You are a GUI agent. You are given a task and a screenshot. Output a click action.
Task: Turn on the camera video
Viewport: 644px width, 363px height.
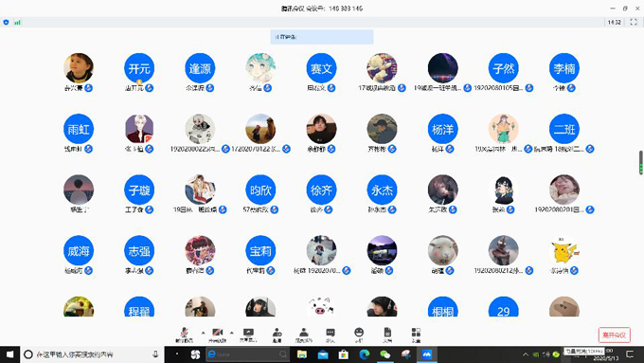[x=217, y=335]
